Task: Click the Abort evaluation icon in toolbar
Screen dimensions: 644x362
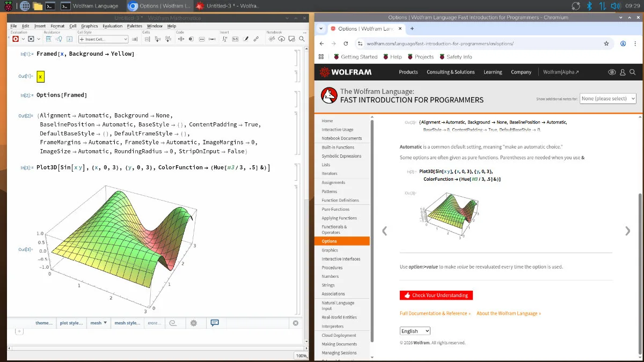Action: [31, 39]
